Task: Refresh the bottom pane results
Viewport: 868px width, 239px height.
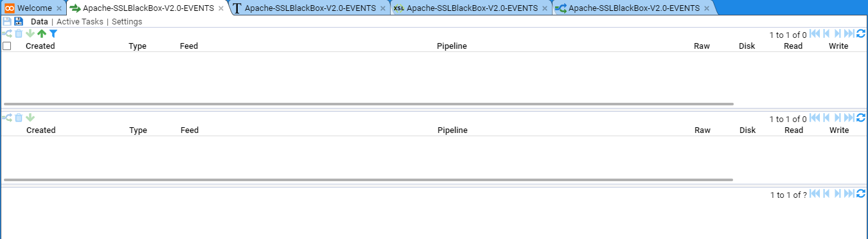Action: coord(861,193)
